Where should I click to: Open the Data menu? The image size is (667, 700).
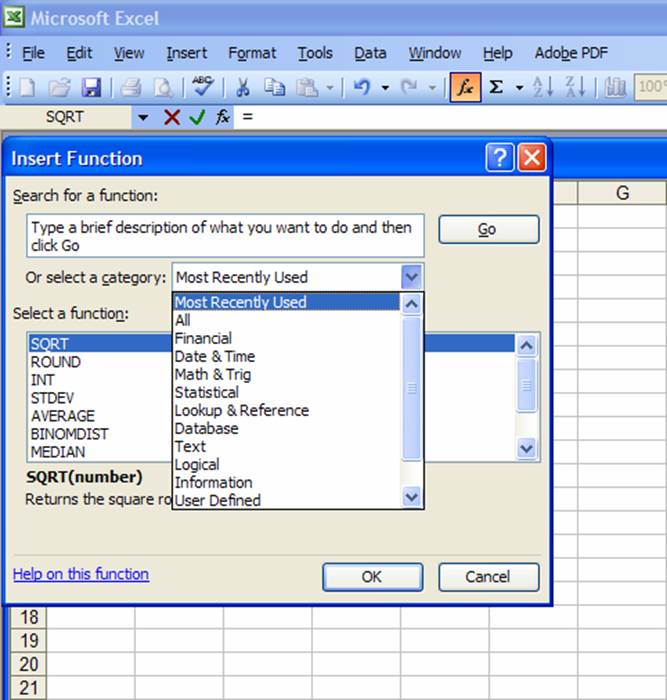[x=370, y=53]
